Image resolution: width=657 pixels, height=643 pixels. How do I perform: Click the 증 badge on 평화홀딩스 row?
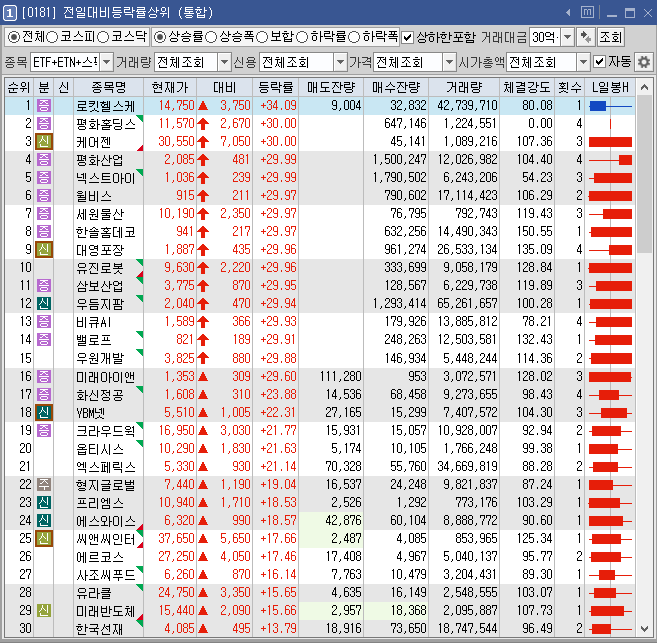pos(44,124)
